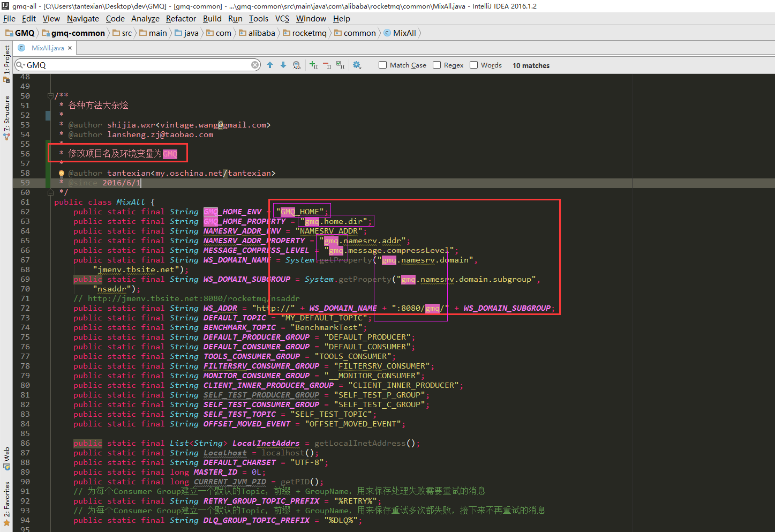Open the Run menu
The image size is (775, 532).
click(235, 18)
